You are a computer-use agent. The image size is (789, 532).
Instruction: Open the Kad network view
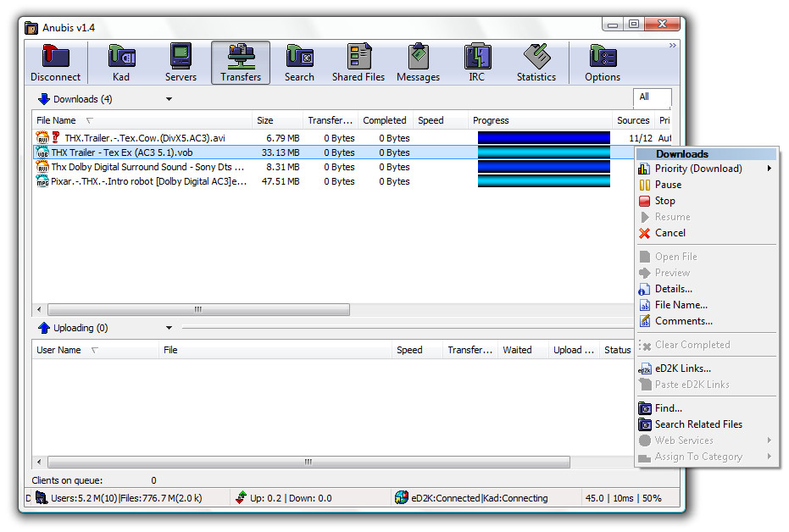coord(120,63)
